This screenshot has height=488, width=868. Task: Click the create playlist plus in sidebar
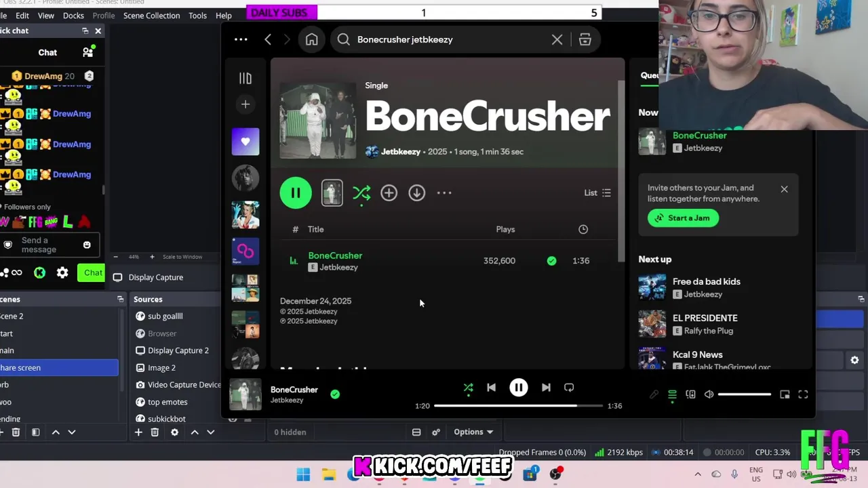245,104
